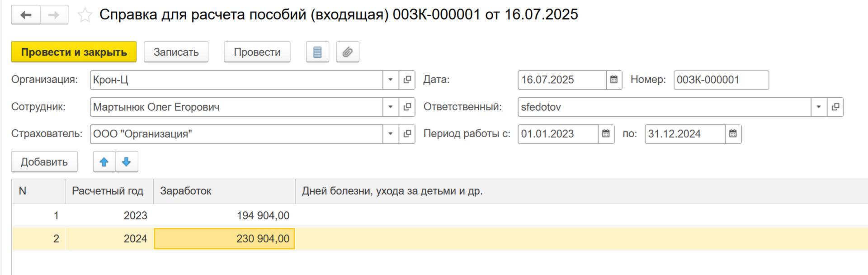Post the document with Провести
This screenshot has width=868, height=275.
point(257,52)
